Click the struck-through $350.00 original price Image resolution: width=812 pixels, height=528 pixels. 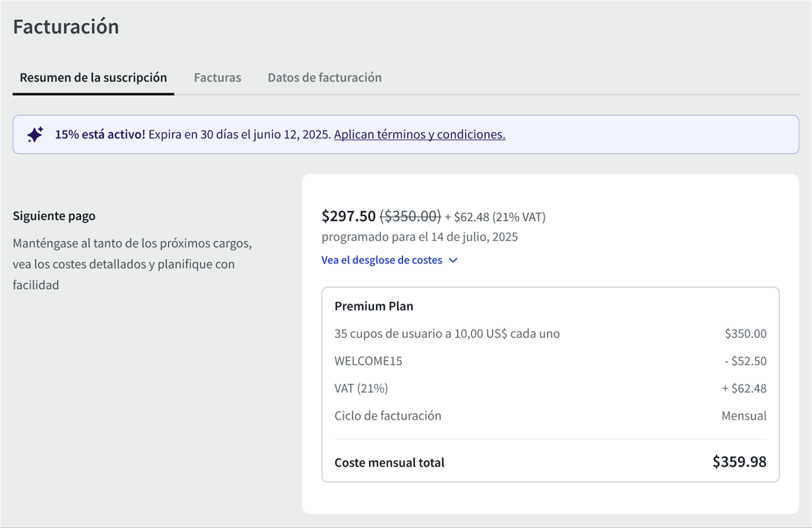point(410,216)
